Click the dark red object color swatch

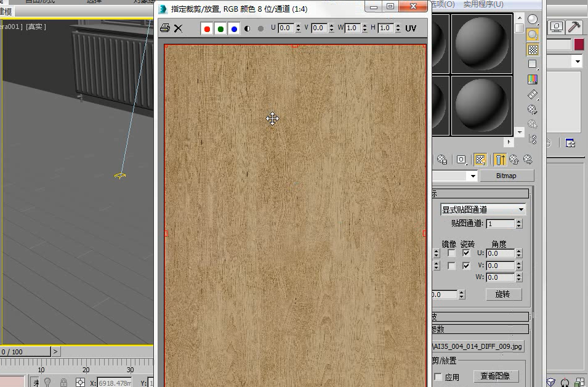pos(579,44)
